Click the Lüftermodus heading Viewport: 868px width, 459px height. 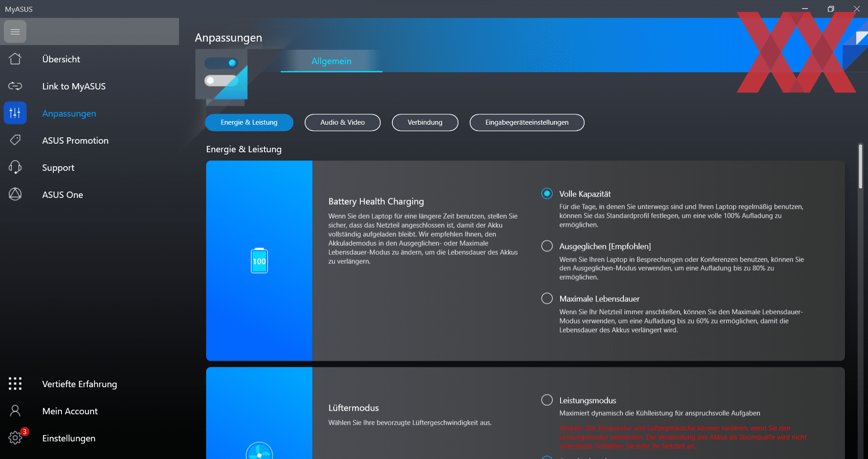pos(354,408)
